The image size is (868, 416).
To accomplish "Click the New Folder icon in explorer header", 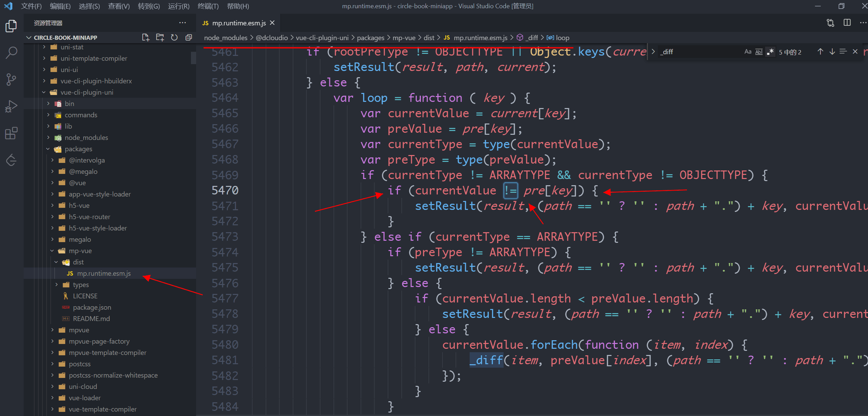I will 160,37.
